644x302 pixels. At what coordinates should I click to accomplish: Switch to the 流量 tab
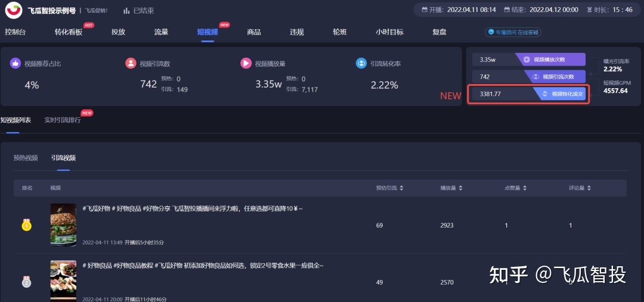pyautogui.click(x=161, y=32)
